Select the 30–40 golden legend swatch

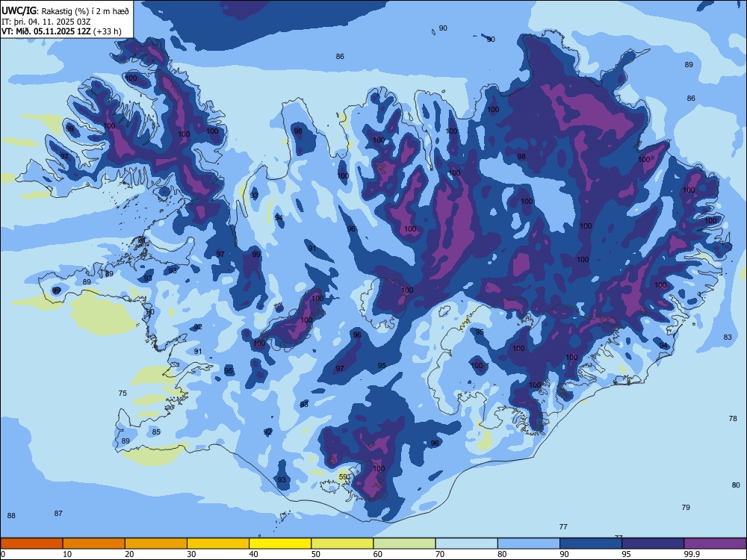click(x=218, y=544)
